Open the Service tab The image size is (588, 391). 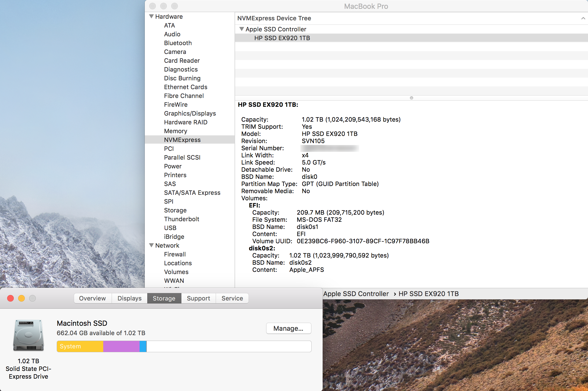click(232, 298)
